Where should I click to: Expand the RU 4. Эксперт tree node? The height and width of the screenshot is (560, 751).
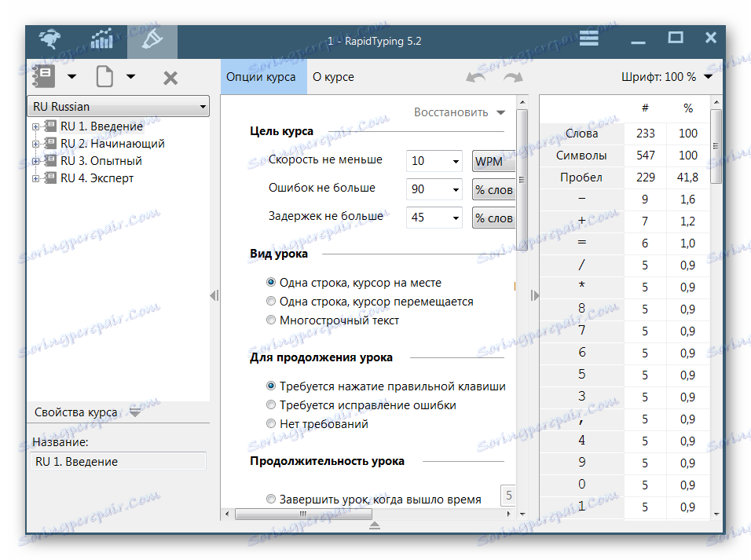(35, 179)
